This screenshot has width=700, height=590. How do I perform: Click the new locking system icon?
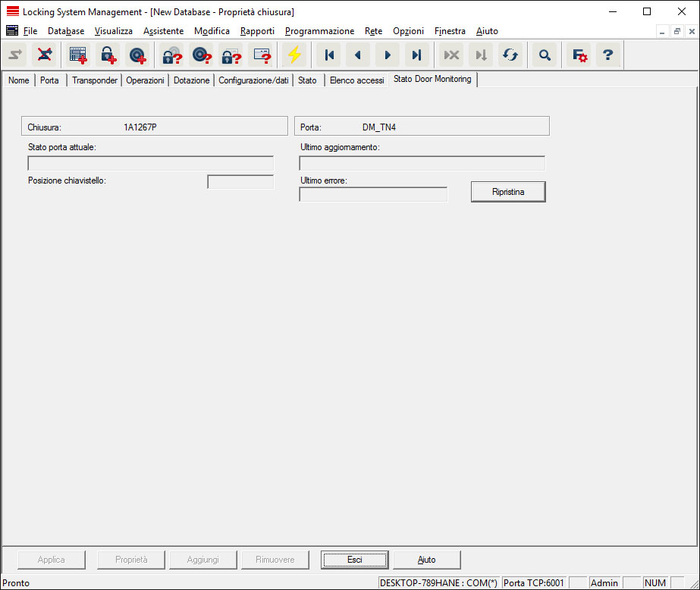point(78,55)
